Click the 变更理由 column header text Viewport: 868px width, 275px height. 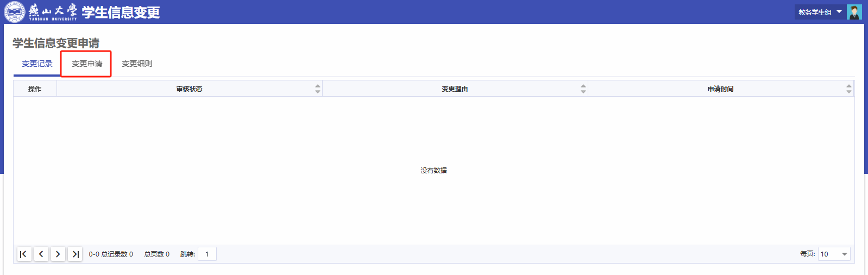pyautogui.click(x=455, y=89)
